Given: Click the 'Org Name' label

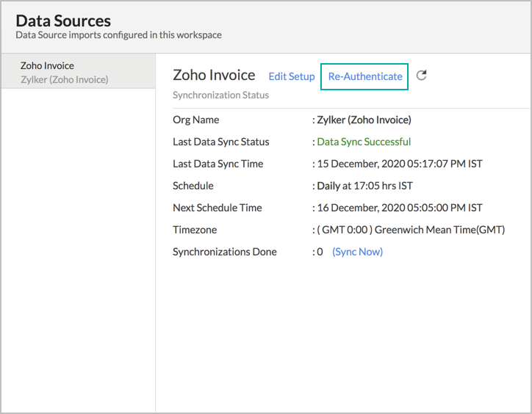Looking at the screenshot, I should [195, 120].
